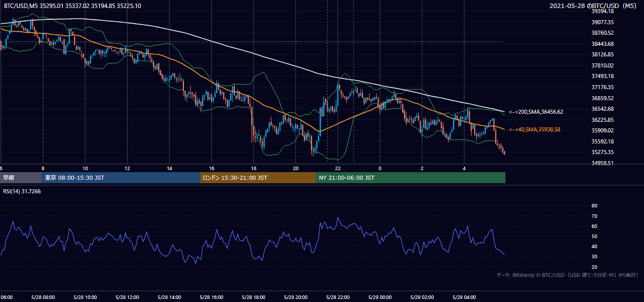Click hour label 16 under price chart
The height and width of the screenshot is (302, 644).
[x=211, y=168]
